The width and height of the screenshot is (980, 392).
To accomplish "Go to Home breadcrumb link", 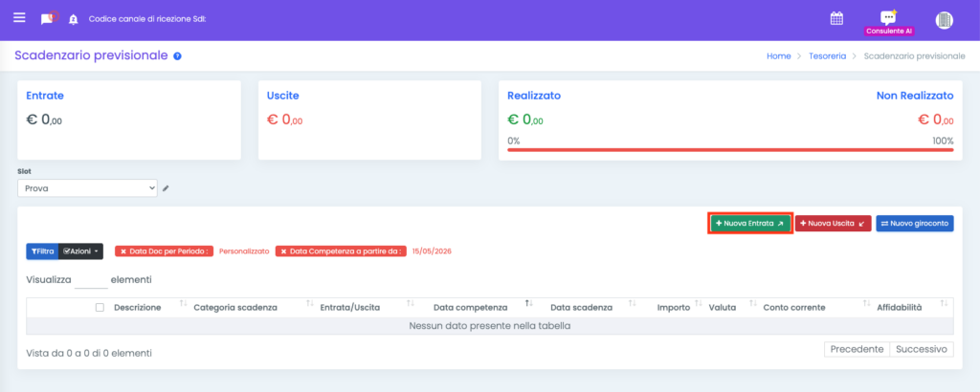I will (779, 56).
